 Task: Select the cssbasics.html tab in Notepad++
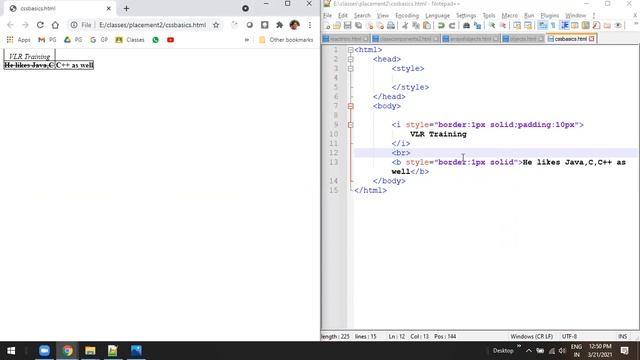click(x=570, y=39)
